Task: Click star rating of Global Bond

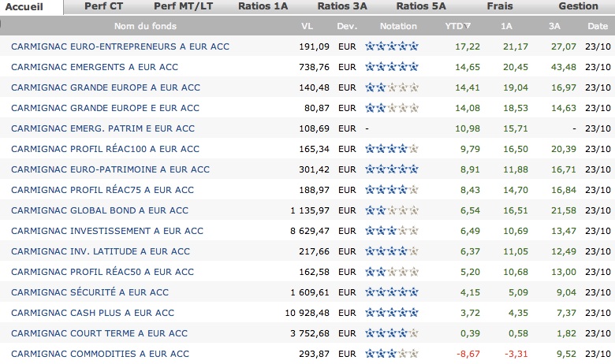Action: click(x=392, y=210)
